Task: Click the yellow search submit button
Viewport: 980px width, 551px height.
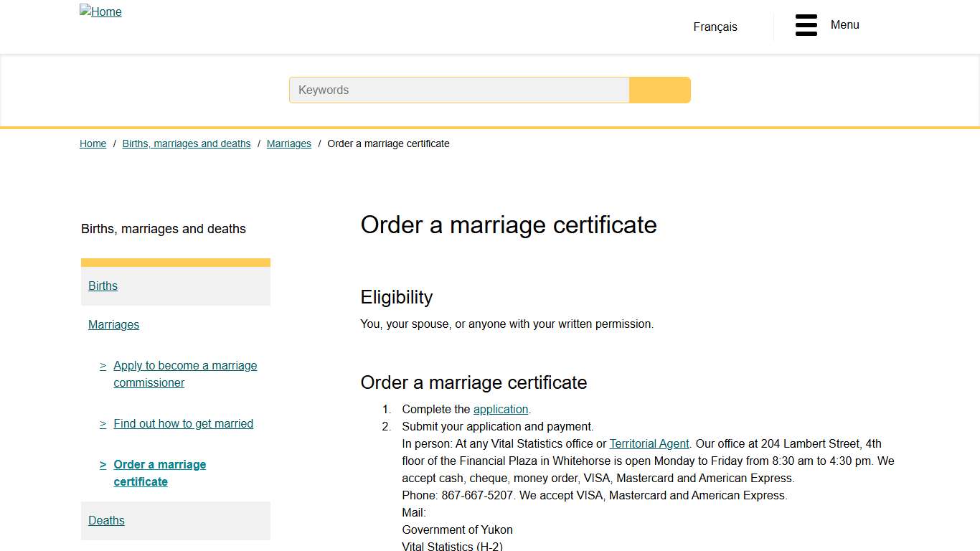Action: coord(659,90)
